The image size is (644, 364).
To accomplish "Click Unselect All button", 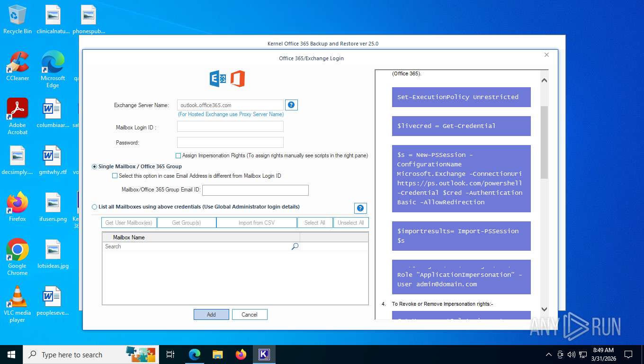I will [x=351, y=223].
